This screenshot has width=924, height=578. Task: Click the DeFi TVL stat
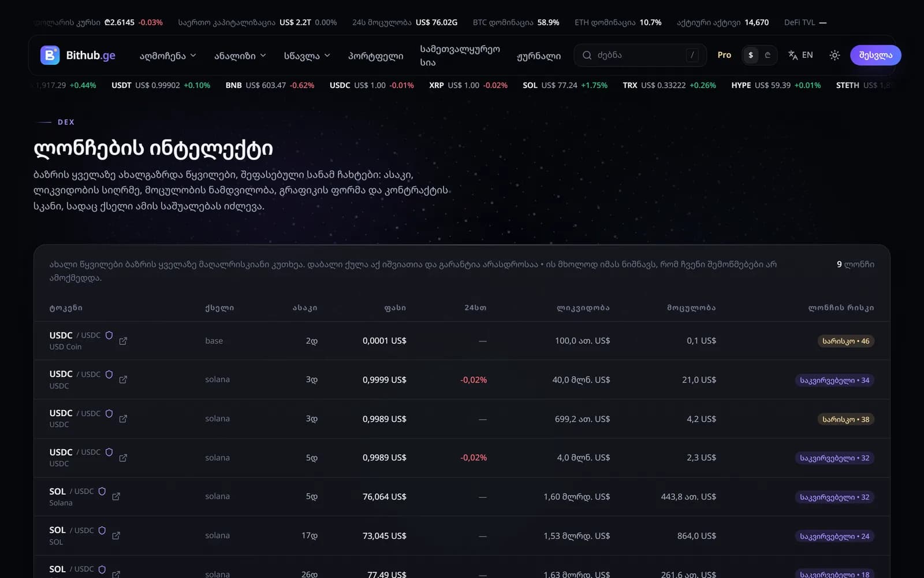pos(805,23)
